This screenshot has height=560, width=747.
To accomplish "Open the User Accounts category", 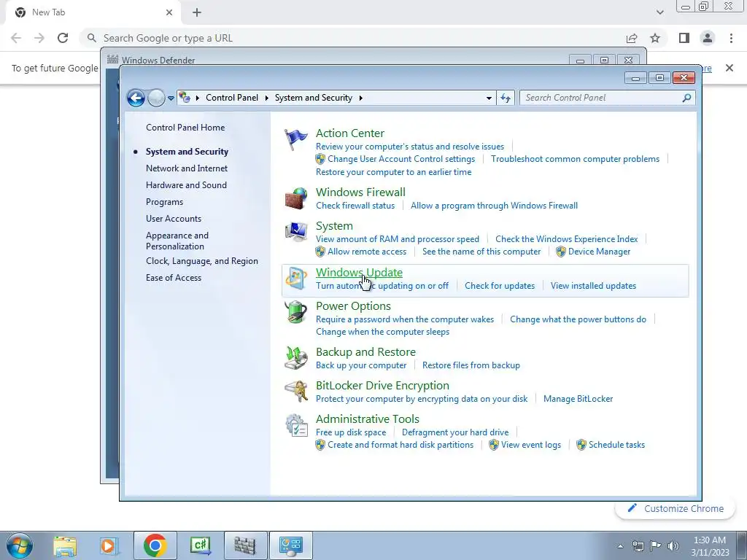I will [x=174, y=219].
